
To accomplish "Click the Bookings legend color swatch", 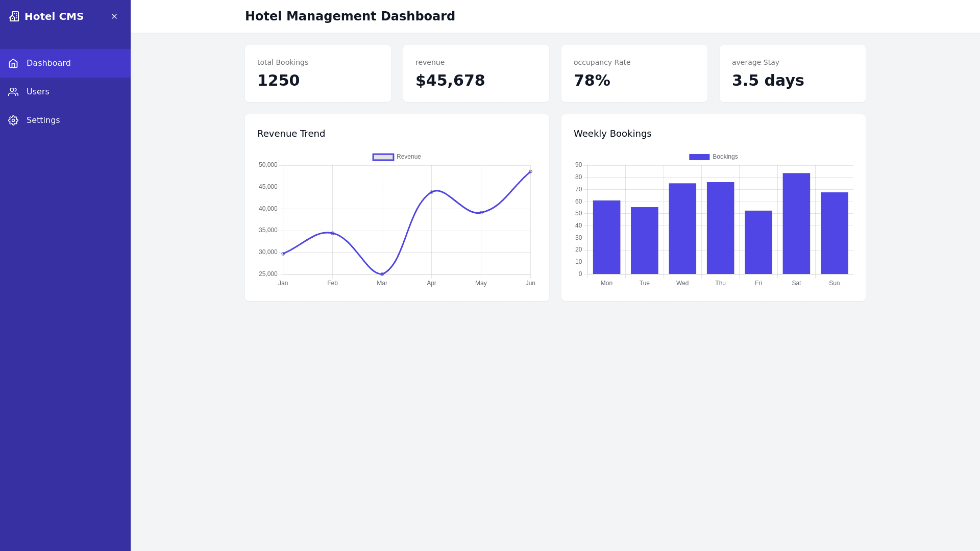I will click(699, 157).
